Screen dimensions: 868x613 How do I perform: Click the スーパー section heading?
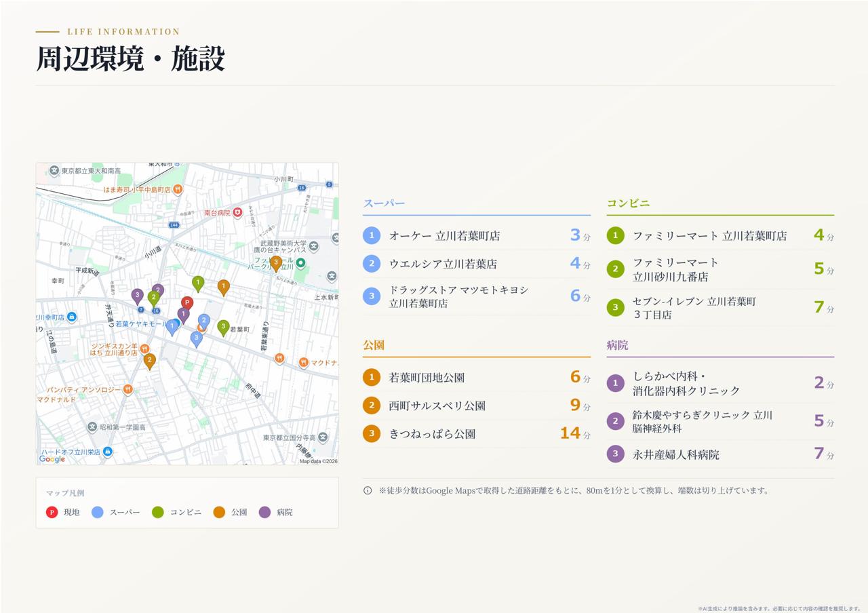click(x=384, y=203)
